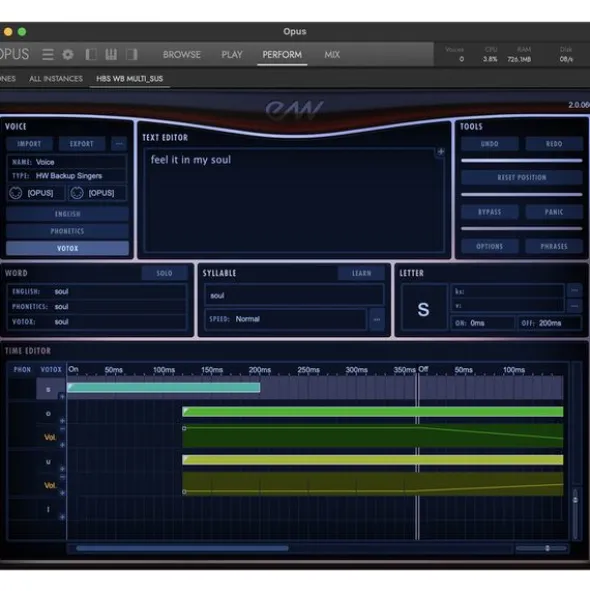Click the Votox soul field in Word
Screen dimensions: 590x591
click(x=97, y=322)
